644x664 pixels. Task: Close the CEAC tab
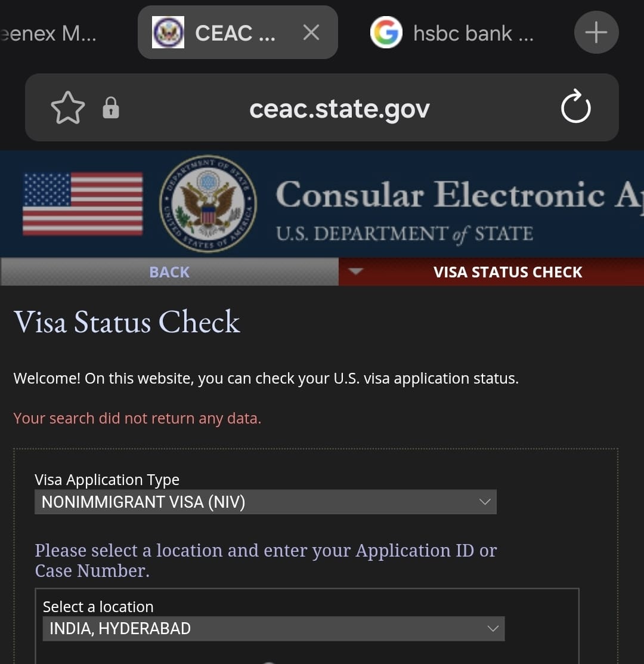pyautogui.click(x=311, y=33)
